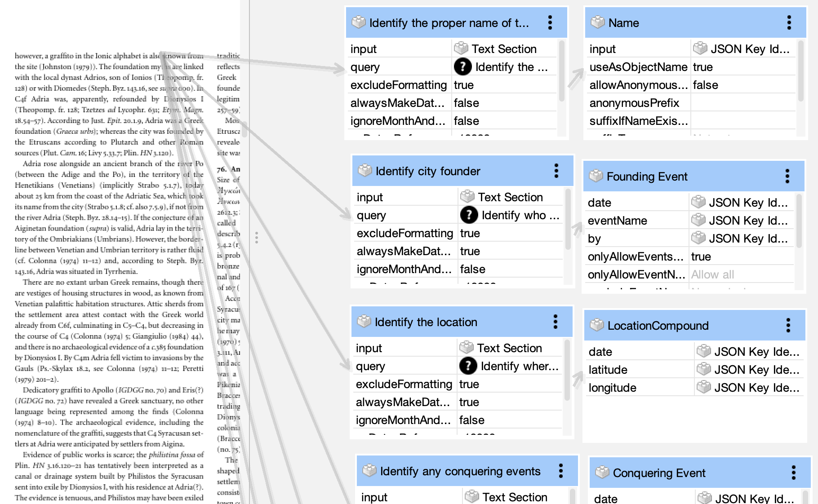The height and width of the screenshot is (504, 818).
Task: Open the three-dot menu on conquering events node
Action: 561,471
